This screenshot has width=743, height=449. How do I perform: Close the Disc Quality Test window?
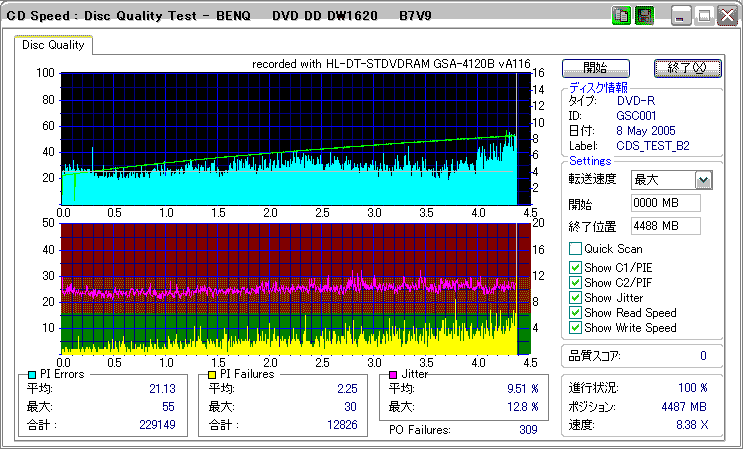(x=727, y=16)
